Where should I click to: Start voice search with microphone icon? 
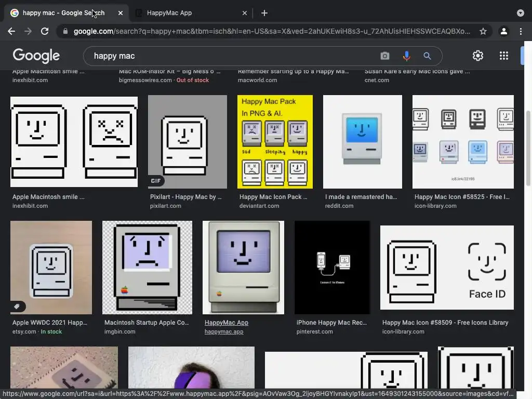pyautogui.click(x=406, y=56)
